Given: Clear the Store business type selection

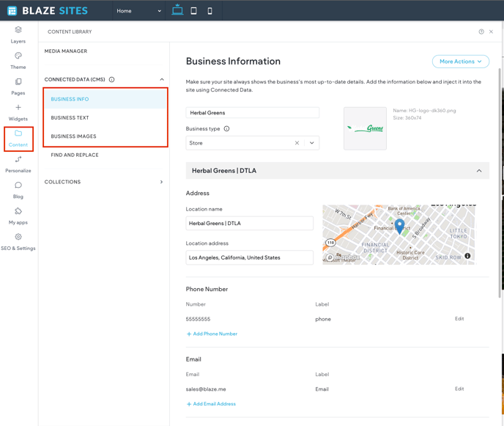Looking at the screenshot, I should coord(297,143).
